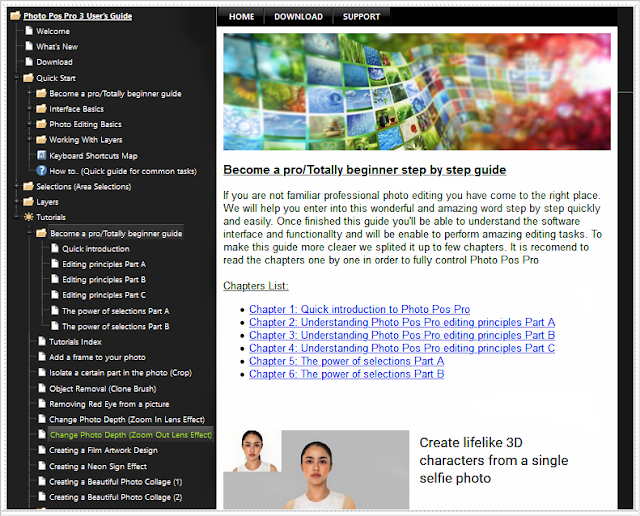The height and width of the screenshot is (516, 640).
Task: Click the Layers folder icon
Action: coord(28,202)
